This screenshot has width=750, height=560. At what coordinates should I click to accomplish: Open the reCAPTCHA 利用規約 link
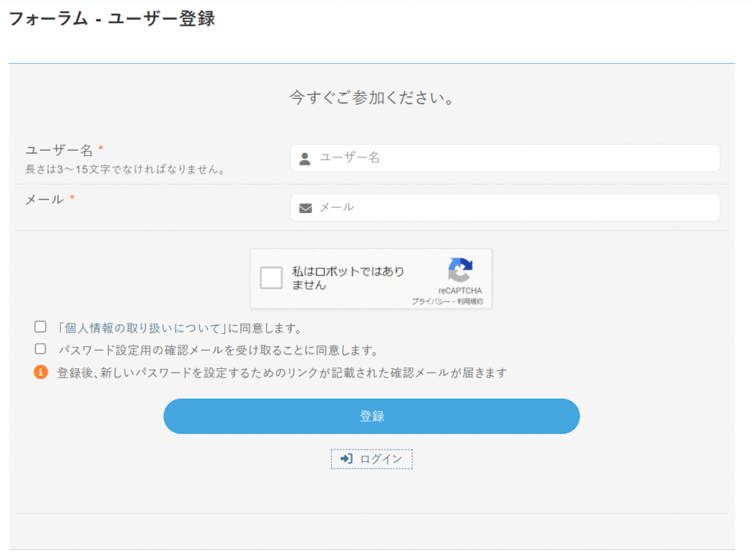click(x=470, y=302)
